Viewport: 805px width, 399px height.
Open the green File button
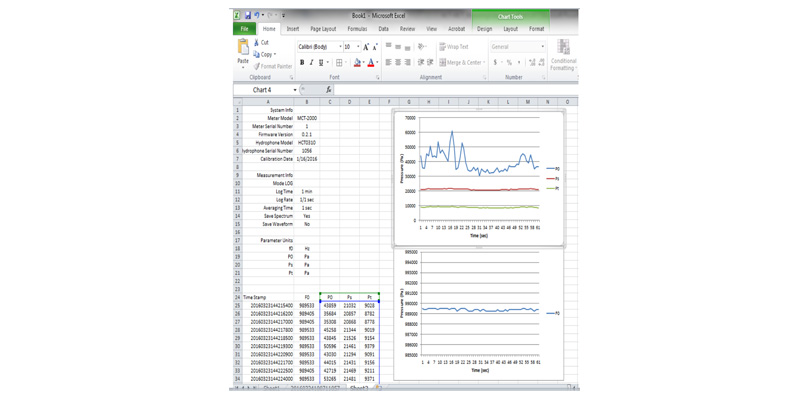pyautogui.click(x=244, y=29)
